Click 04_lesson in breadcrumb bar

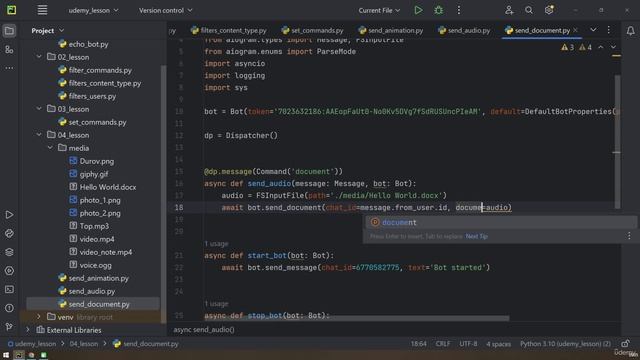tap(84, 344)
